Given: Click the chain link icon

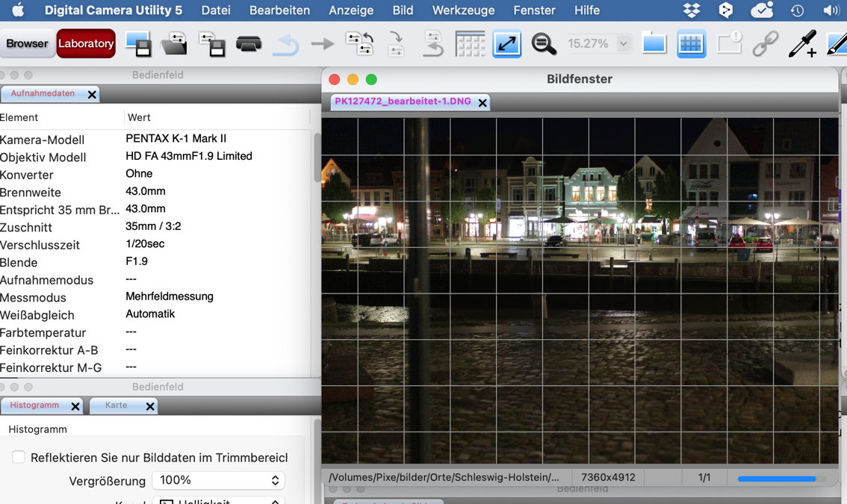Looking at the screenshot, I should tap(766, 44).
